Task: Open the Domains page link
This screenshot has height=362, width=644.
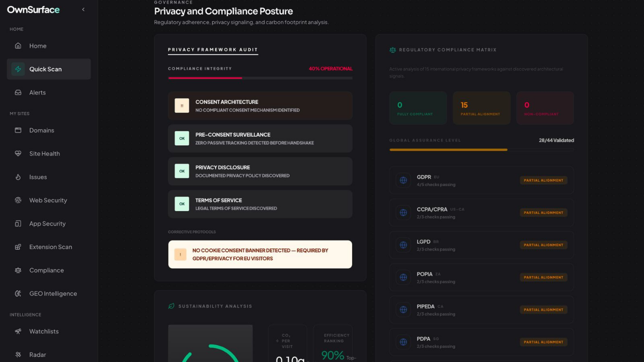Action: point(41,130)
